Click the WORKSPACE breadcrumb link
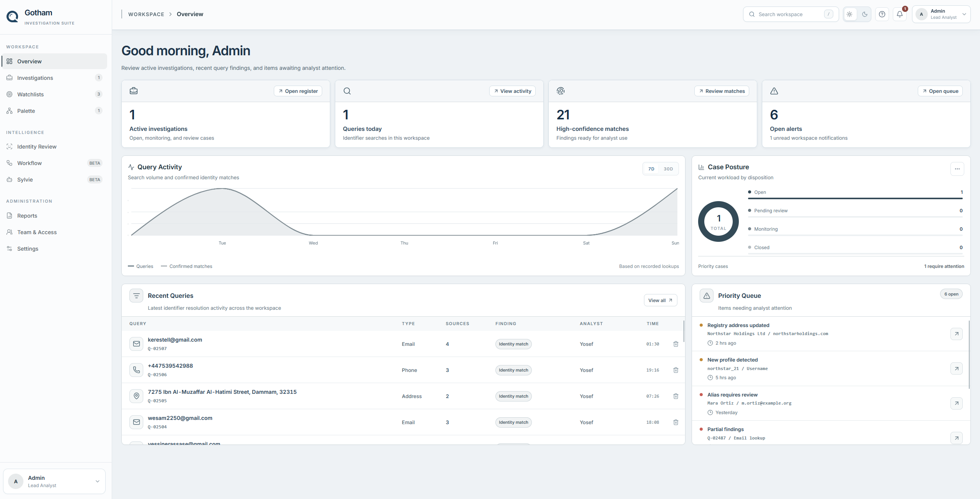Image resolution: width=980 pixels, height=499 pixels. pos(146,14)
